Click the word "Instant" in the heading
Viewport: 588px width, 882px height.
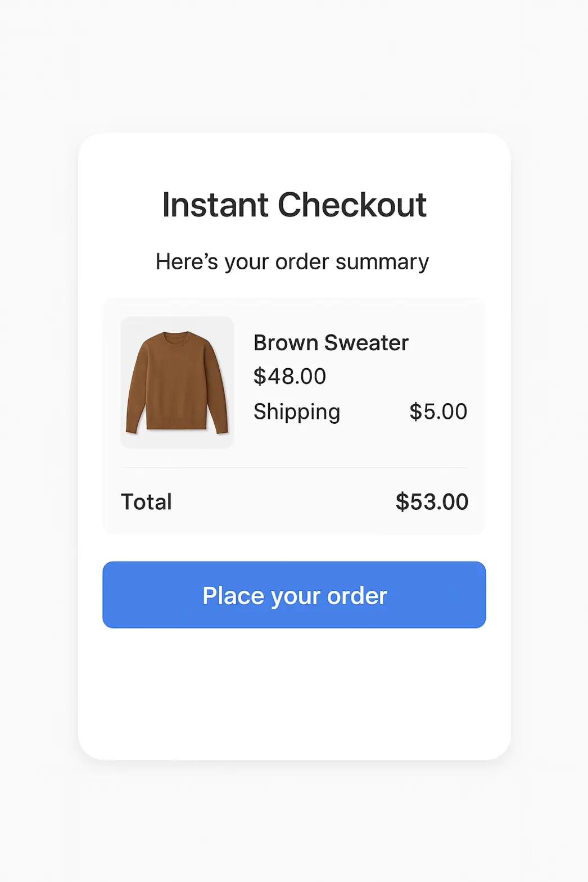coord(215,205)
